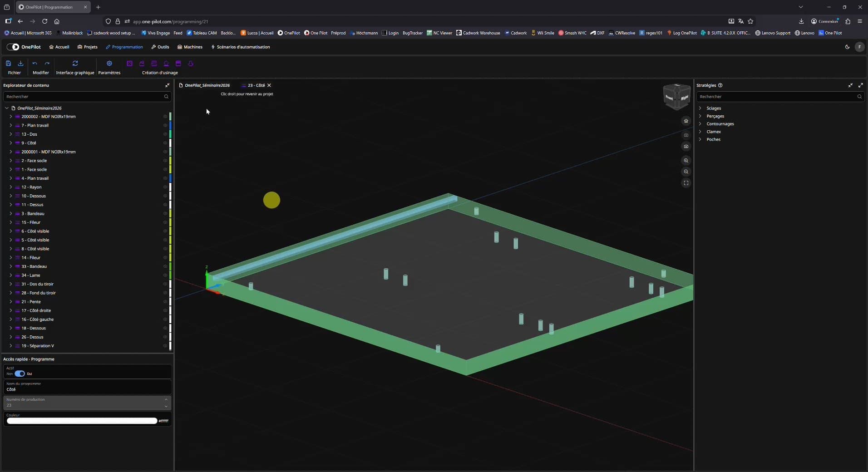Toggle visibility of 9 - Côté
The height and width of the screenshot is (472, 868).
(x=165, y=143)
